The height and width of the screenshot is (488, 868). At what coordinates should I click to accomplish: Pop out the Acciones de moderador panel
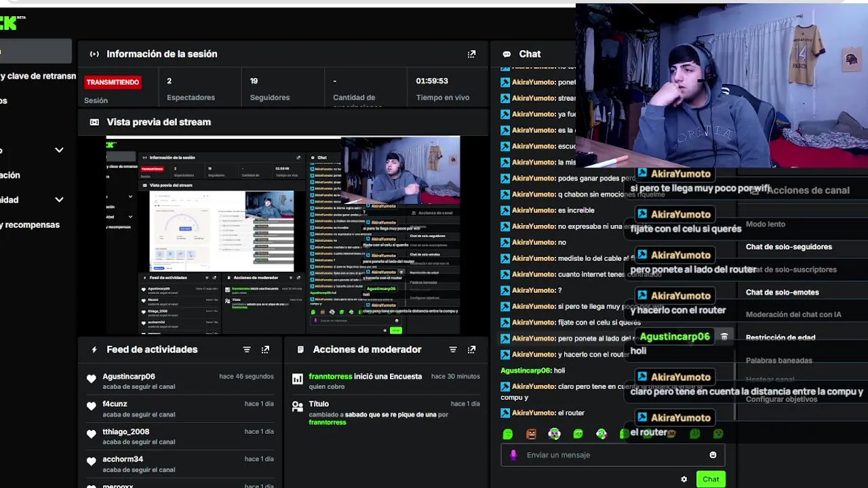tap(471, 350)
